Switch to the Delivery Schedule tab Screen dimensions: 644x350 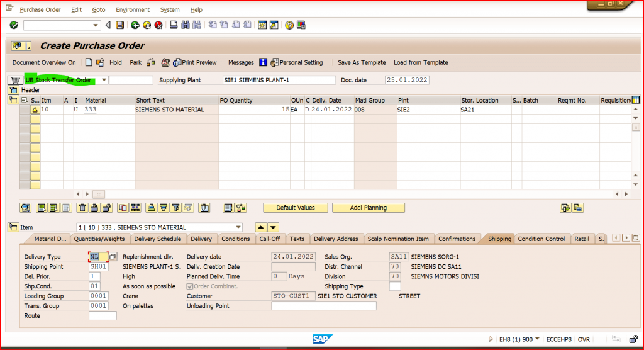coord(157,239)
